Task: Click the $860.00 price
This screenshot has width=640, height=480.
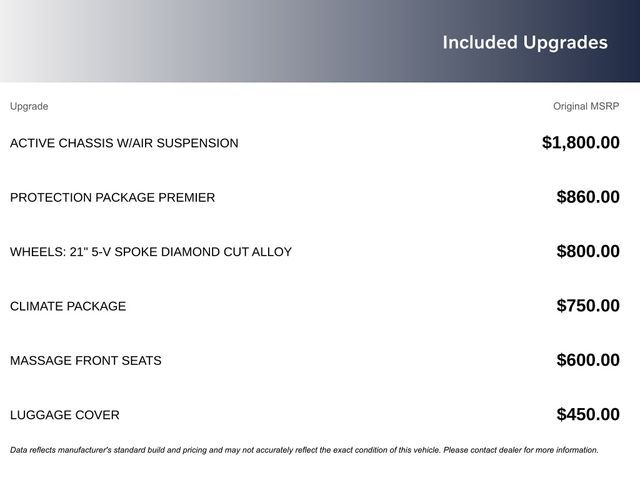Action: (588, 197)
